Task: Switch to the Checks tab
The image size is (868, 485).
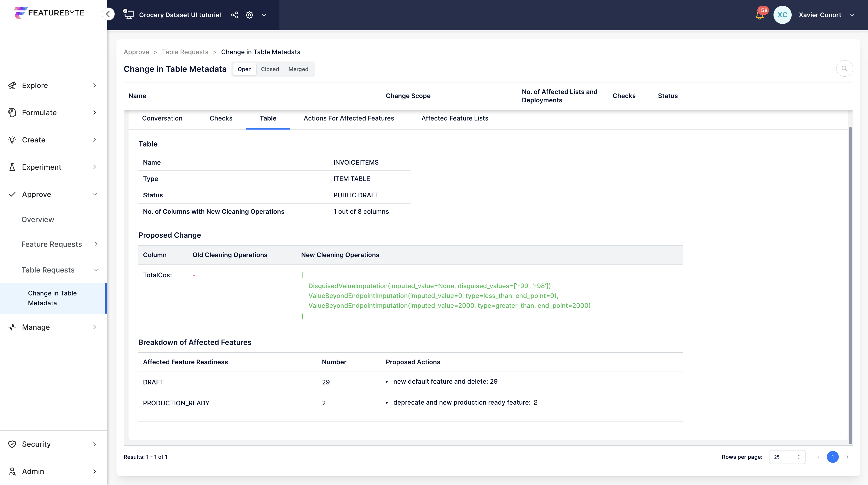Action: pos(221,118)
